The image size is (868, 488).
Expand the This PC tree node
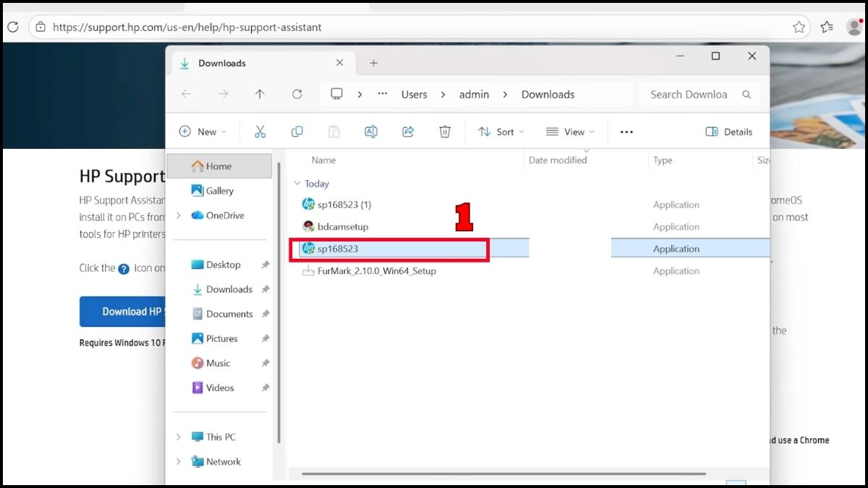(x=179, y=437)
